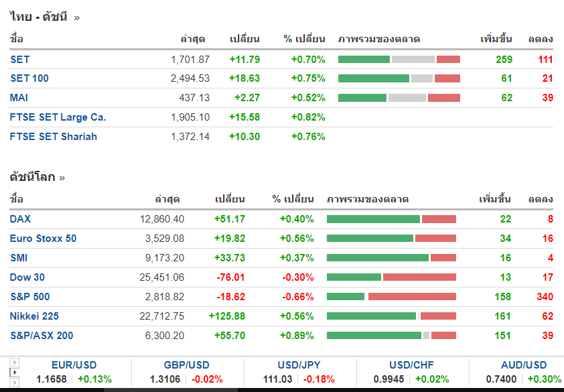Click the bottom arrow button beside the currency ticker
Viewport: 564px width, 392px height.
pos(14,381)
